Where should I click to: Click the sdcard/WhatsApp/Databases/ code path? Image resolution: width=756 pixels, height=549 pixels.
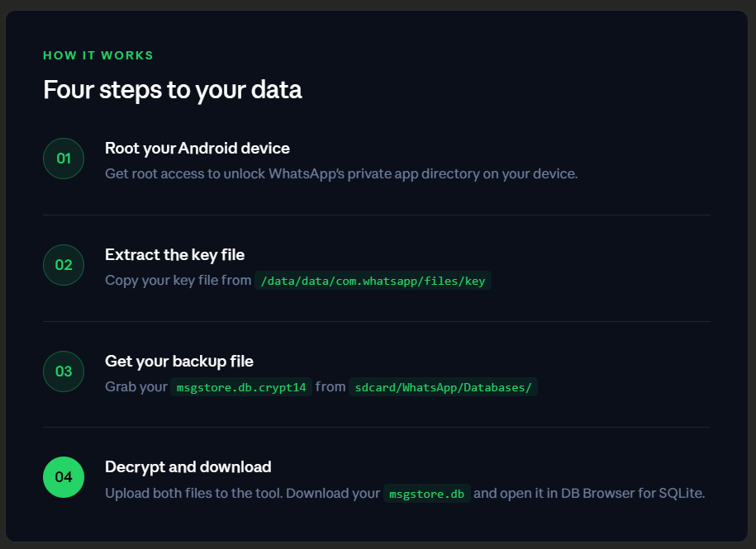(x=443, y=387)
